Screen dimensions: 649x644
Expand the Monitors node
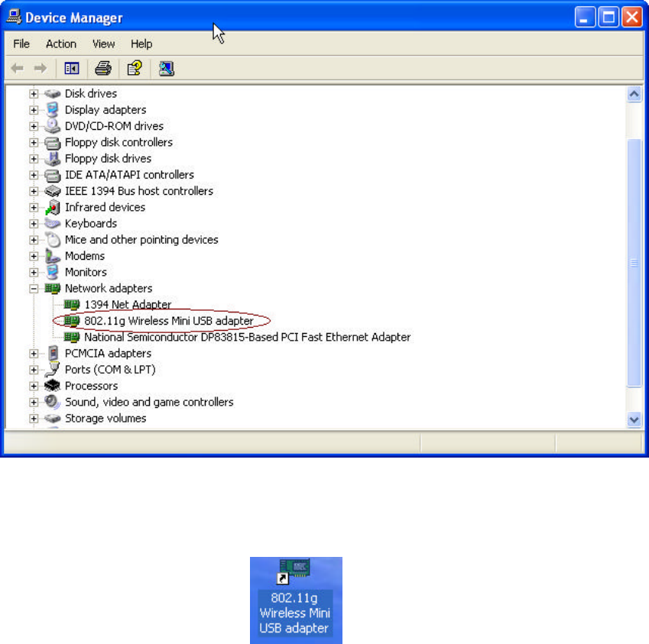pos(34,272)
